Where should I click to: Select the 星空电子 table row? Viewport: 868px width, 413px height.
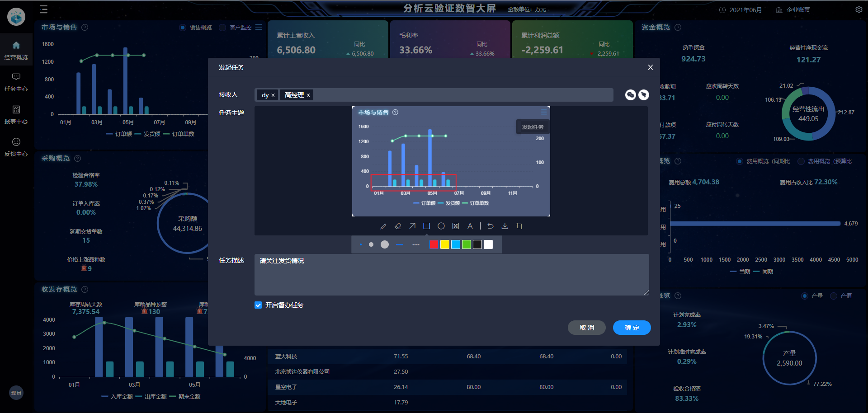coord(448,387)
